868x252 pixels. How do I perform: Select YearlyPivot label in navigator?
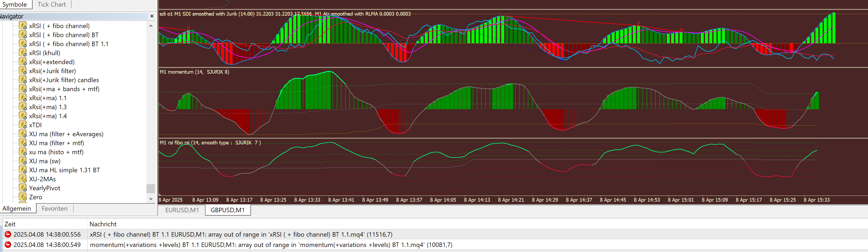45,188
